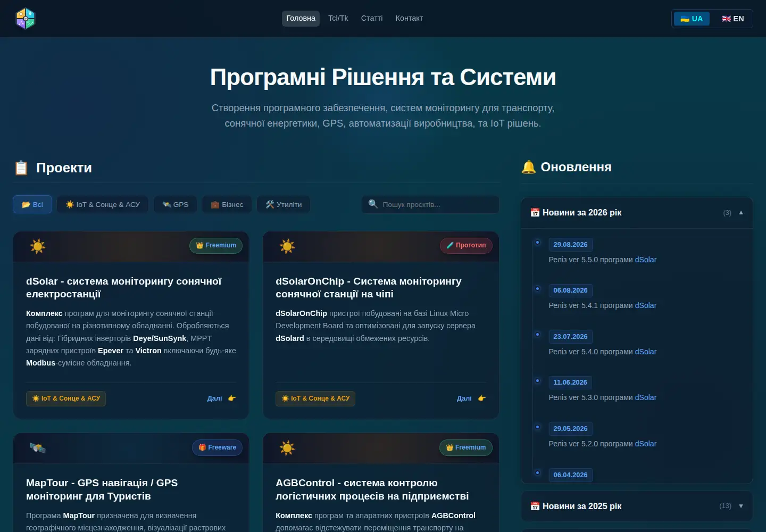Viewport: 766px width, 532px height.
Task: Open the dSolarOnChip project title
Action: click(x=369, y=287)
